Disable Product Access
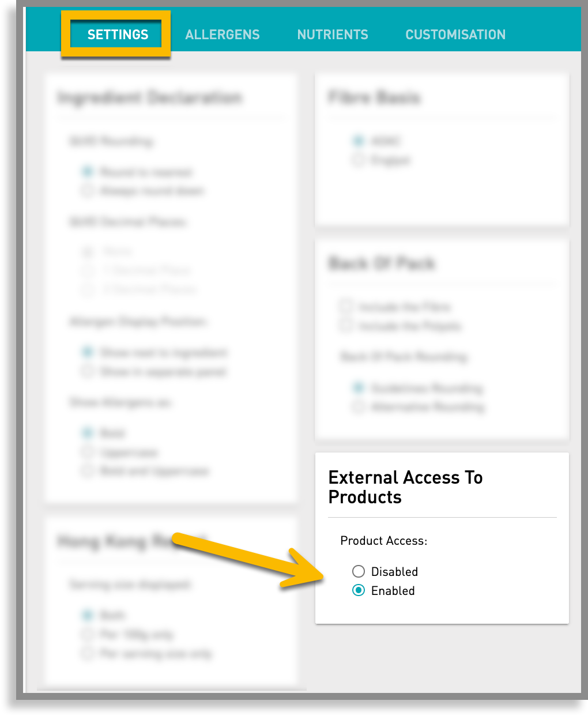 359,571
